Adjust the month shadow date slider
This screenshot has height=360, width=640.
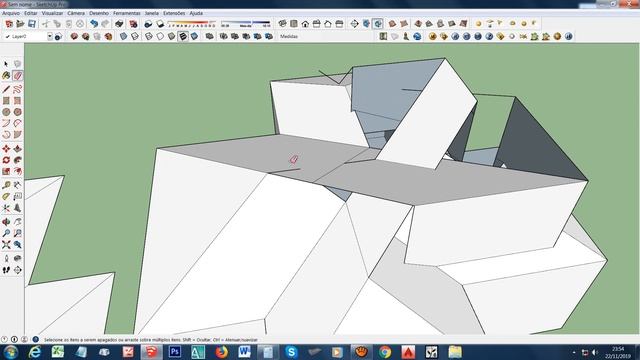pyautogui.click(x=191, y=24)
